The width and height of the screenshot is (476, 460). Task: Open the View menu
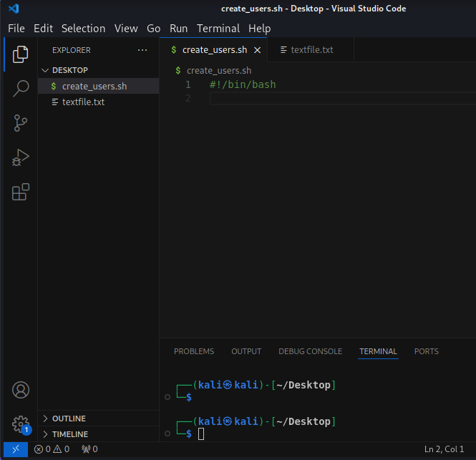pos(126,29)
